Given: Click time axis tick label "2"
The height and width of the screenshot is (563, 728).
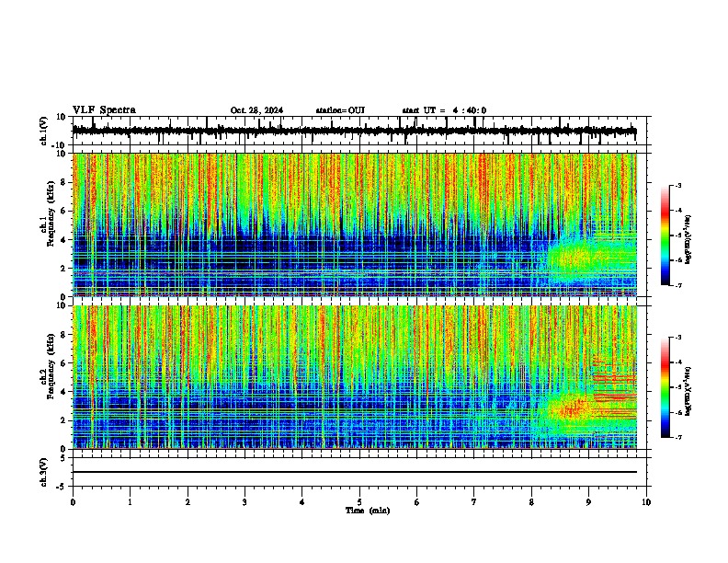Looking at the screenshot, I should tap(188, 502).
